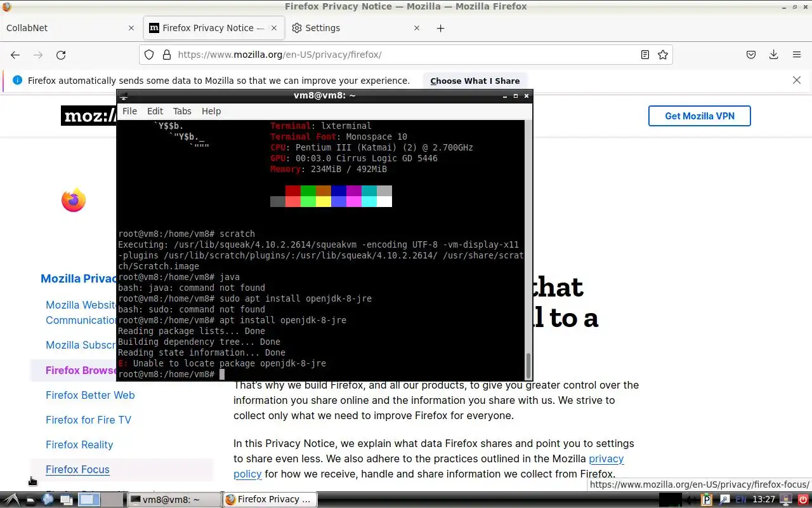Bookmark this page with the star icon

(x=663, y=55)
